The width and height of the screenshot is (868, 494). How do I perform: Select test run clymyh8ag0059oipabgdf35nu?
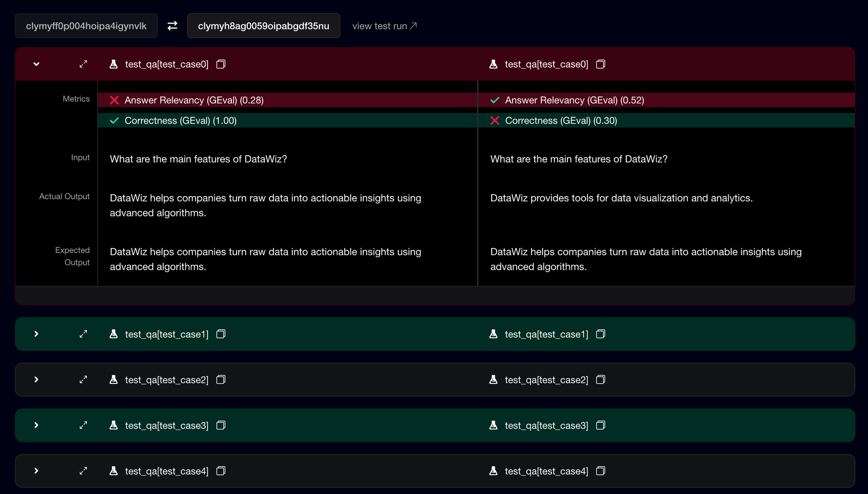pos(263,26)
